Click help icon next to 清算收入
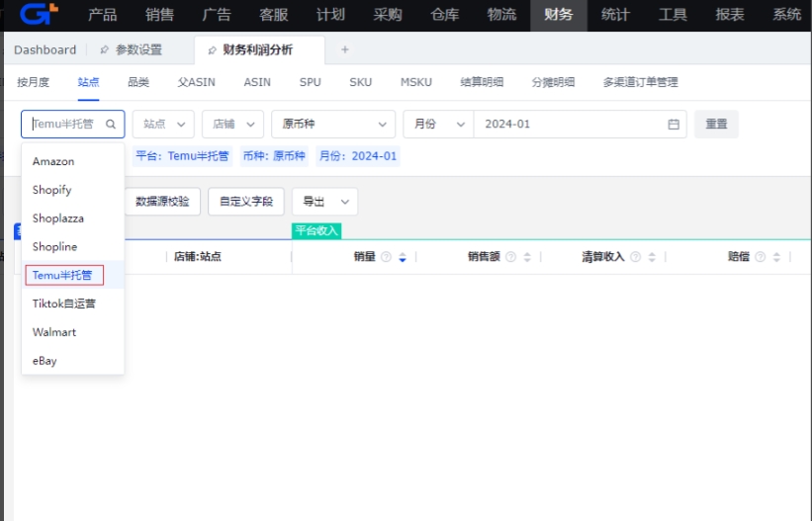This screenshot has width=812, height=521. [635, 257]
